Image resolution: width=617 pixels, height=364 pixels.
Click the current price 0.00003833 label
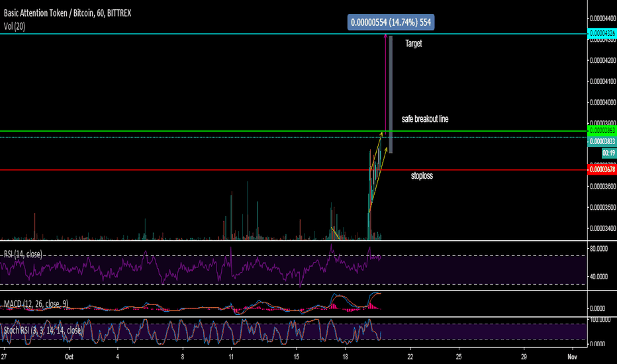602,141
